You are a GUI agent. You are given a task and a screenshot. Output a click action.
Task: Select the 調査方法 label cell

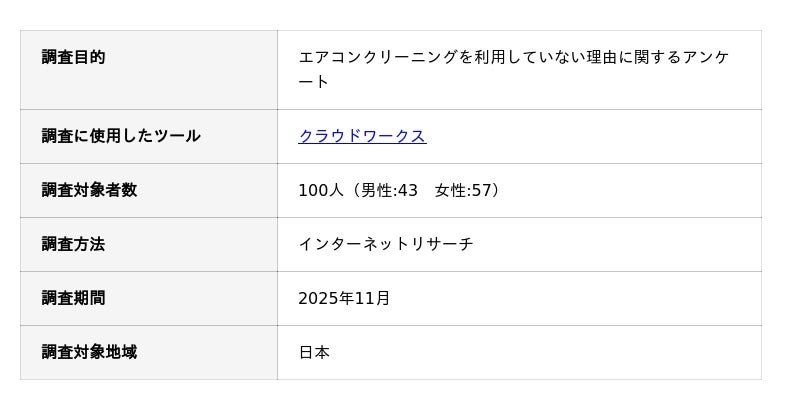pyautogui.click(x=73, y=244)
